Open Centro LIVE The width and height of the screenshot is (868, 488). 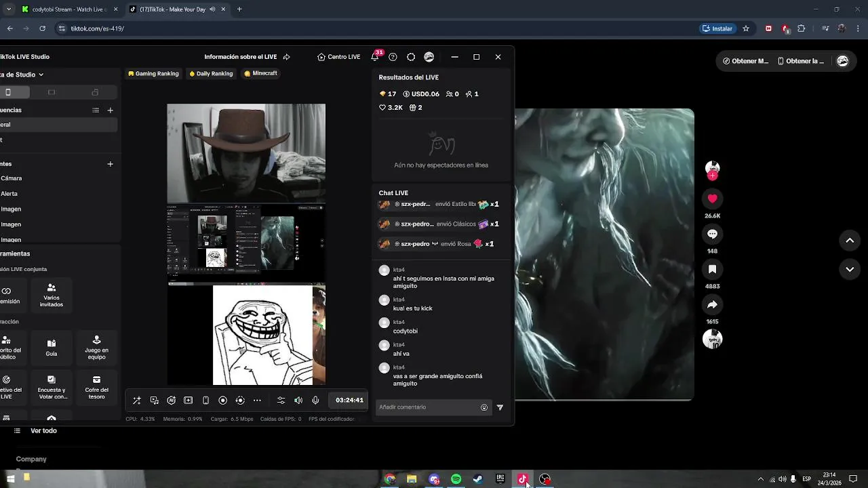[338, 57]
